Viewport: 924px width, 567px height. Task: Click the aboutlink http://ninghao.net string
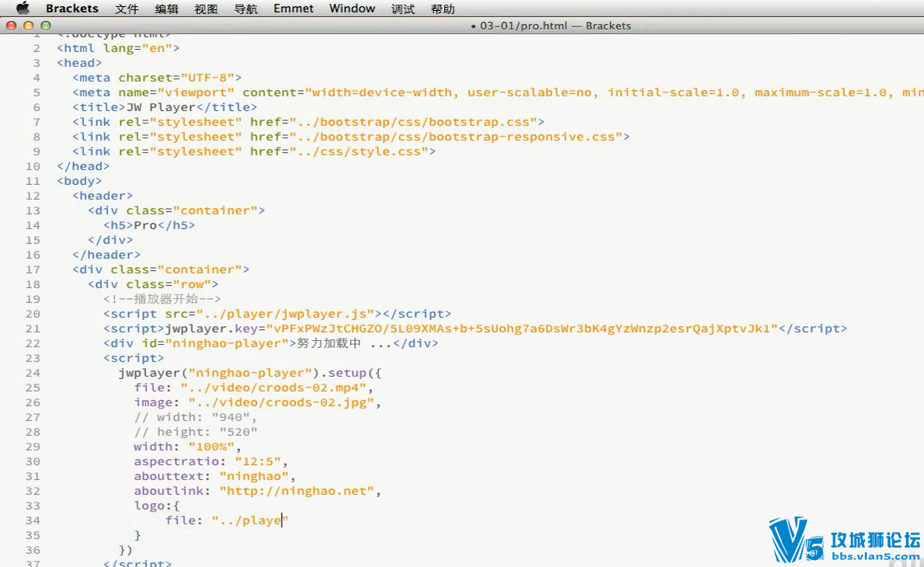pos(297,491)
